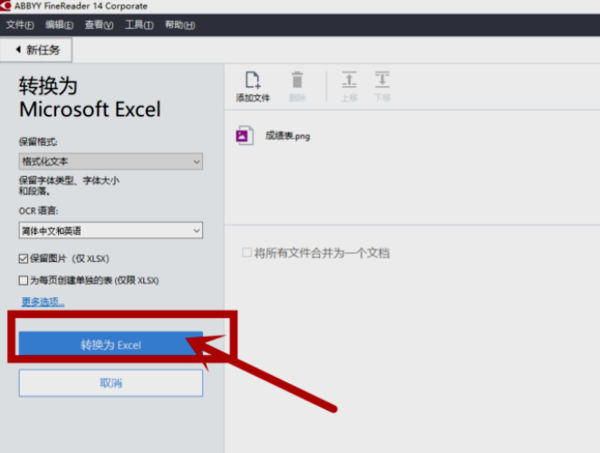Open the 工具 menu

pyautogui.click(x=139, y=25)
